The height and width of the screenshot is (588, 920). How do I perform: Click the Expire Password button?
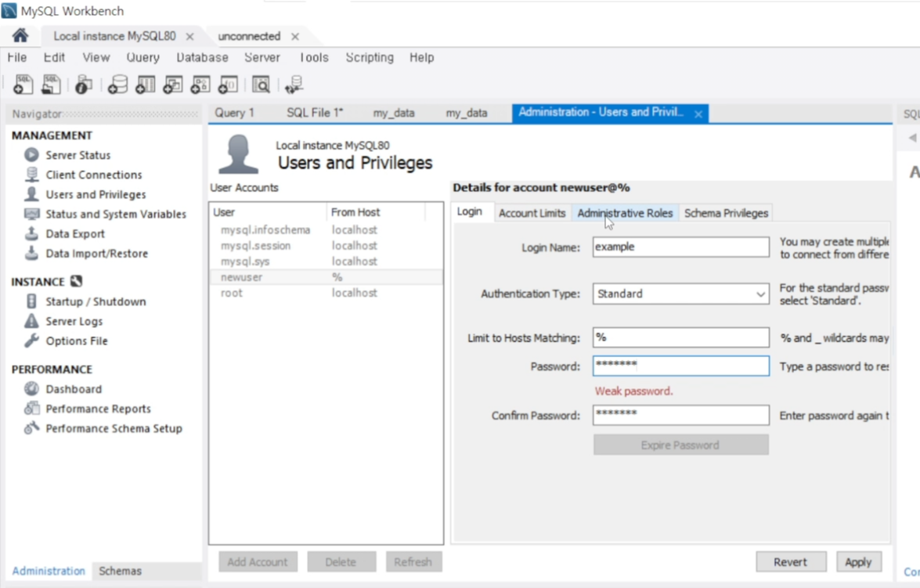[x=680, y=445]
